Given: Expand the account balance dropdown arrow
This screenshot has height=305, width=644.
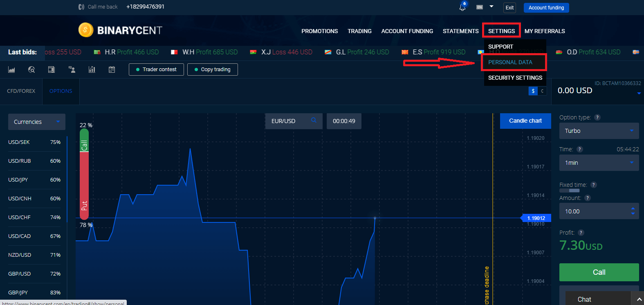Looking at the screenshot, I should tap(639, 94).
